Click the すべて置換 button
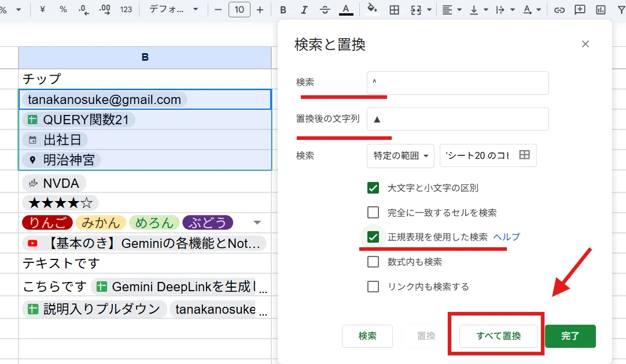Screen dimensions: 626x364 pos(498,336)
